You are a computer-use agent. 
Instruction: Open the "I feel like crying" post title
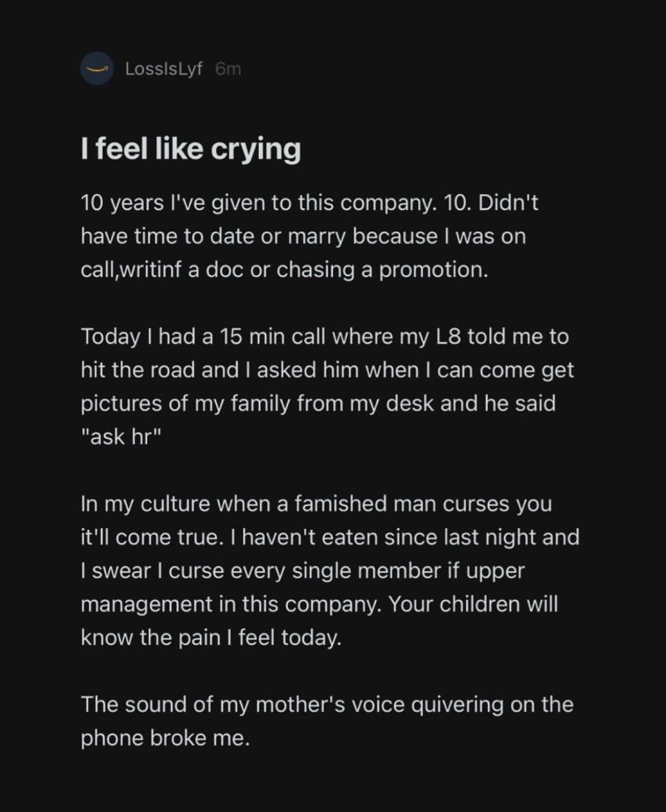(x=190, y=150)
